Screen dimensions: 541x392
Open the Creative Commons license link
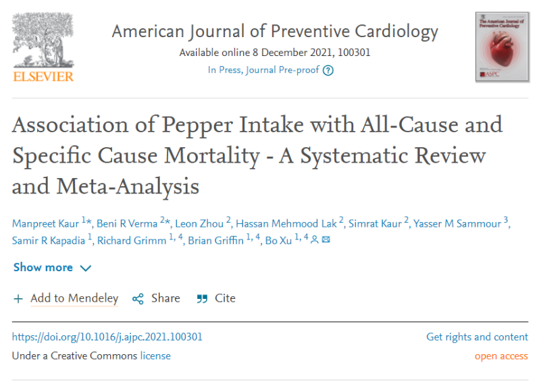coord(155,356)
